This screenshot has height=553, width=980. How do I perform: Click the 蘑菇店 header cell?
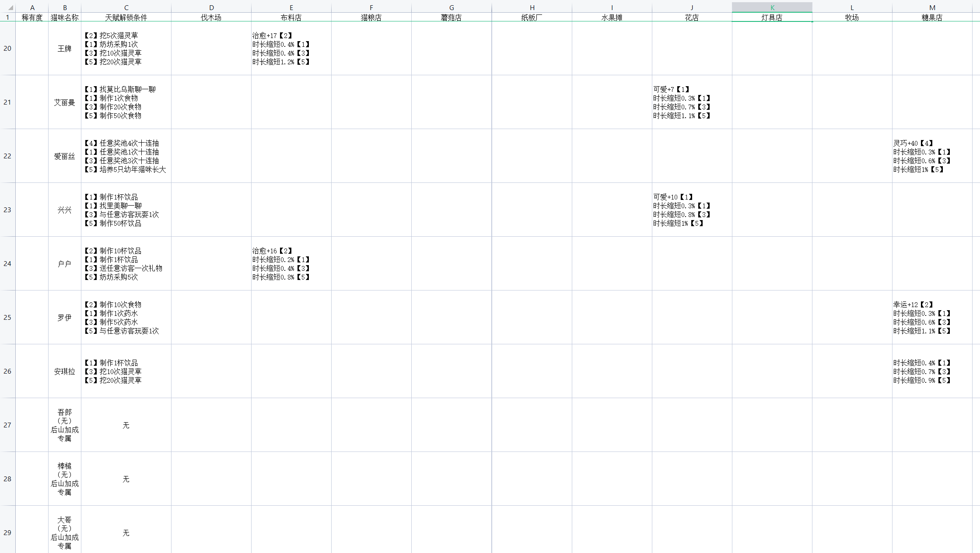pyautogui.click(x=451, y=17)
